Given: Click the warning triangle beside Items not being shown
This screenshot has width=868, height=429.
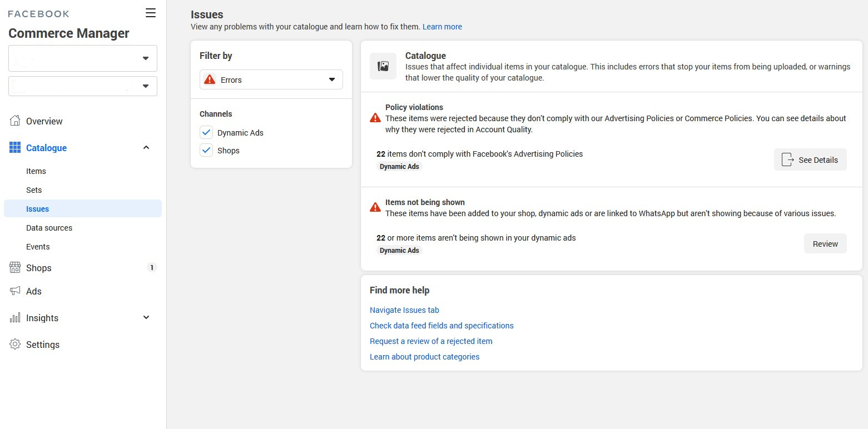Looking at the screenshot, I should [375, 207].
